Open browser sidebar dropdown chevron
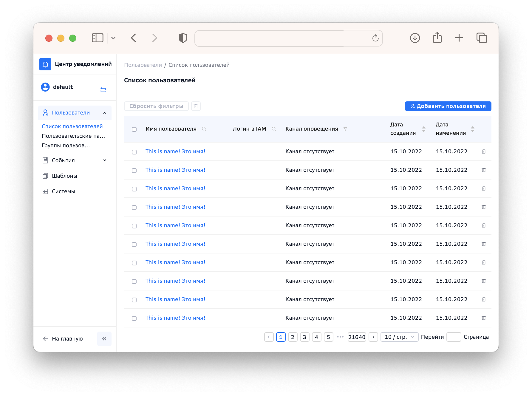Viewport: 532px width, 396px height. (x=113, y=38)
